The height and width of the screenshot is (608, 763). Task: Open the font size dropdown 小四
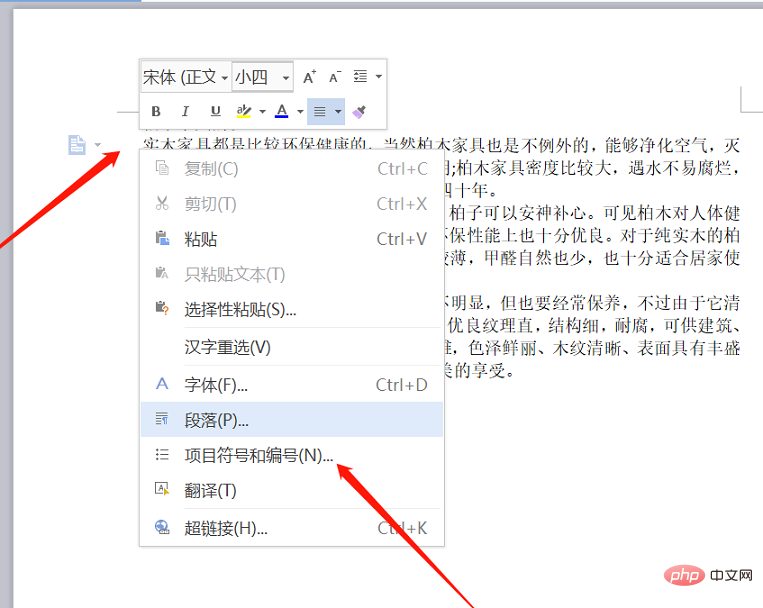click(x=263, y=77)
